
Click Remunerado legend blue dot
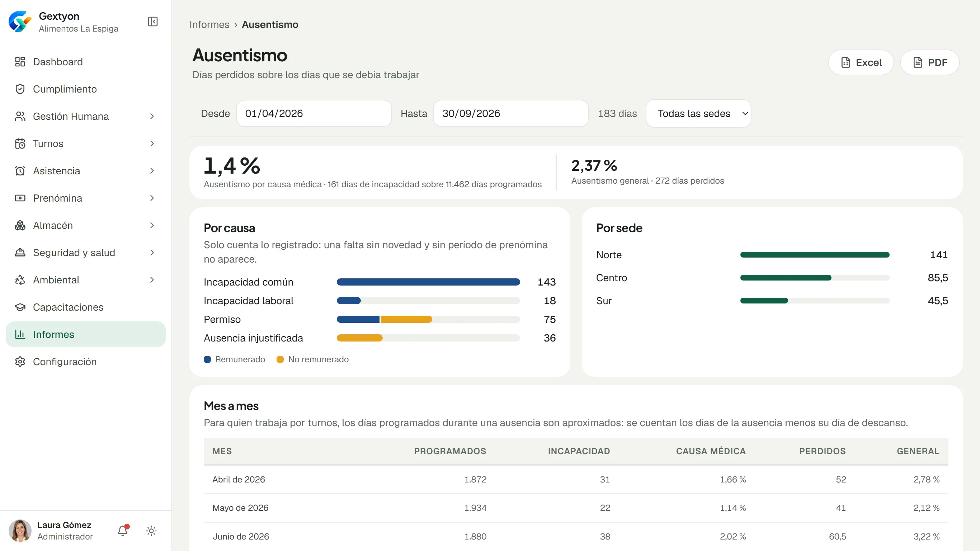tap(207, 359)
